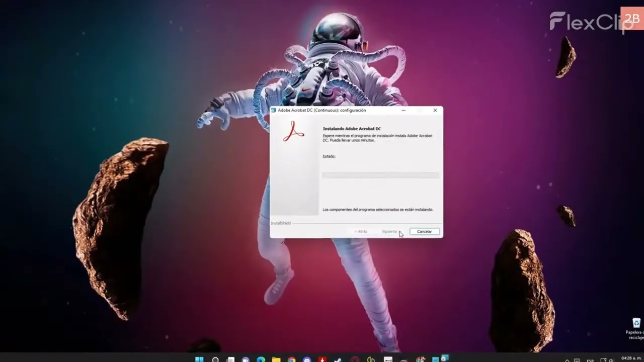
Task: Open the Windows Start menu
Action: point(199,359)
